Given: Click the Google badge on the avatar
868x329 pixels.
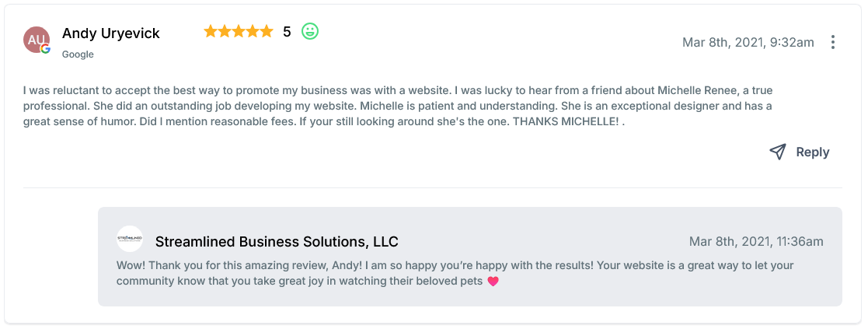Looking at the screenshot, I should [46, 49].
